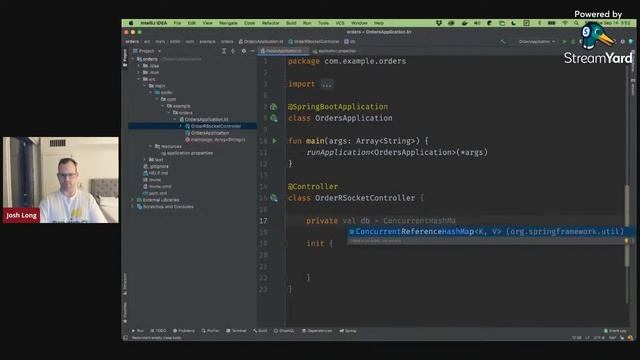The width and height of the screenshot is (640, 360).
Task: Click the Debug button in toolbar
Action: 573,42
